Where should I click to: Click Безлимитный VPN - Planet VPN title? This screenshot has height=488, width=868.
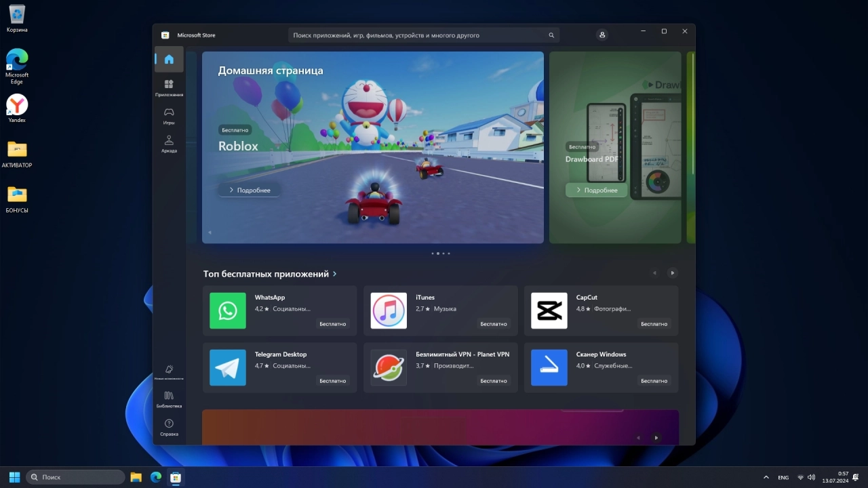462,354
